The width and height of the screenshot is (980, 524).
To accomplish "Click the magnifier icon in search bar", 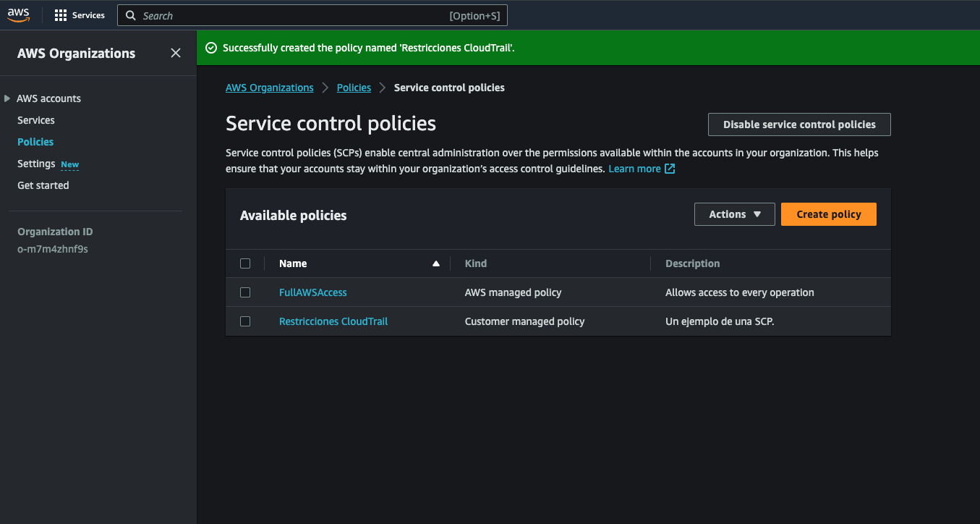I will [x=131, y=15].
